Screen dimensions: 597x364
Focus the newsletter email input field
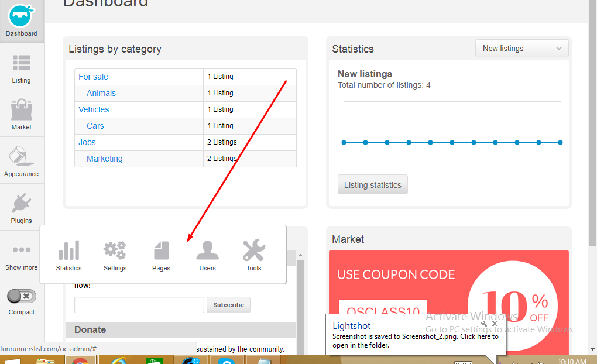tap(139, 305)
